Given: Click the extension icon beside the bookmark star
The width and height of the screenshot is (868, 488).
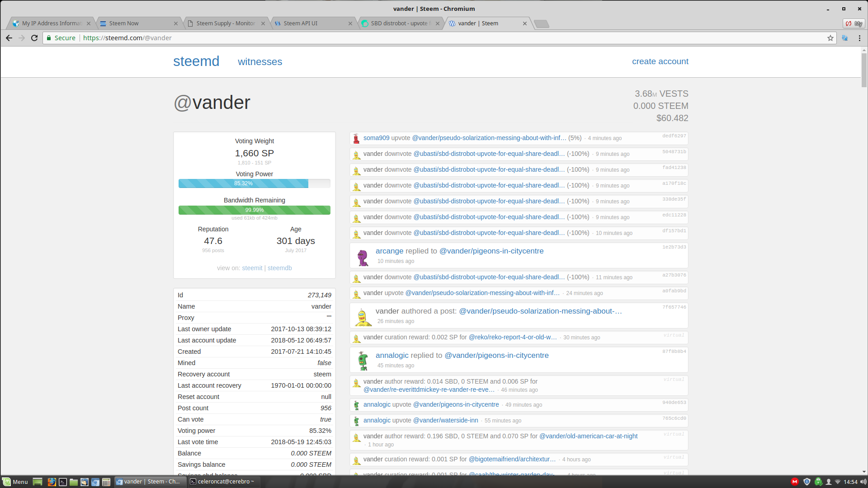Looking at the screenshot, I should (x=844, y=38).
